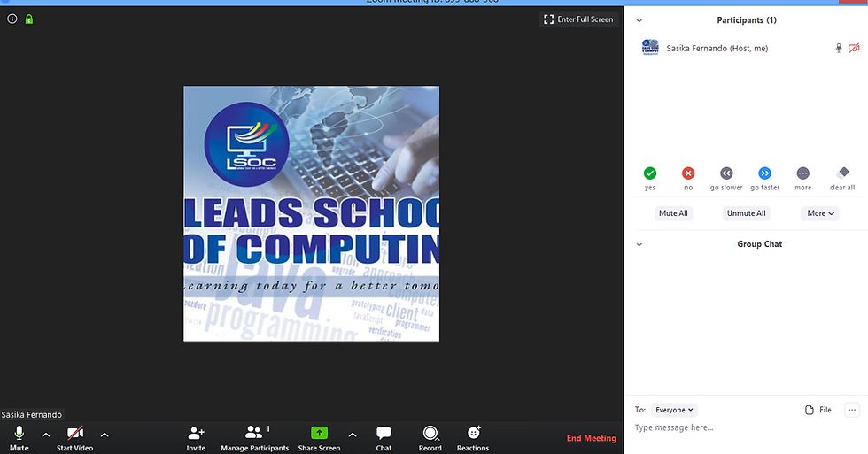The width and height of the screenshot is (868, 454).
Task: Click the go faster feedback icon
Action: 764,173
